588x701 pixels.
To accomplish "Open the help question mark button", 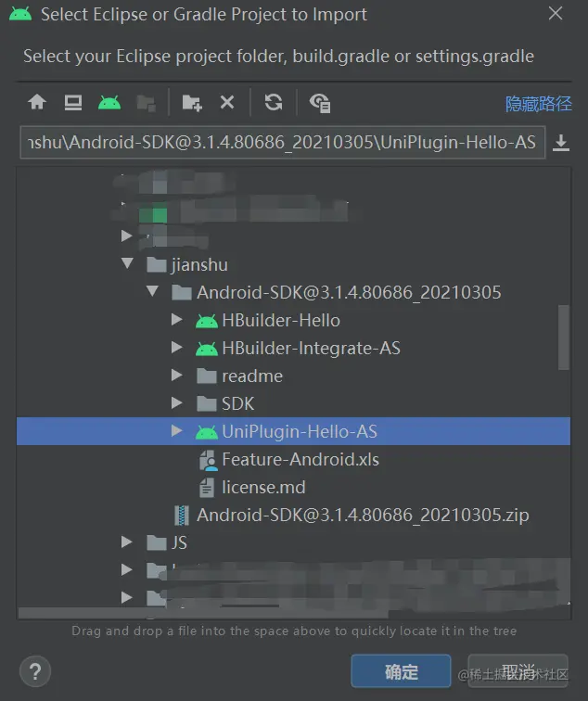I will pyautogui.click(x=35, y=671).
